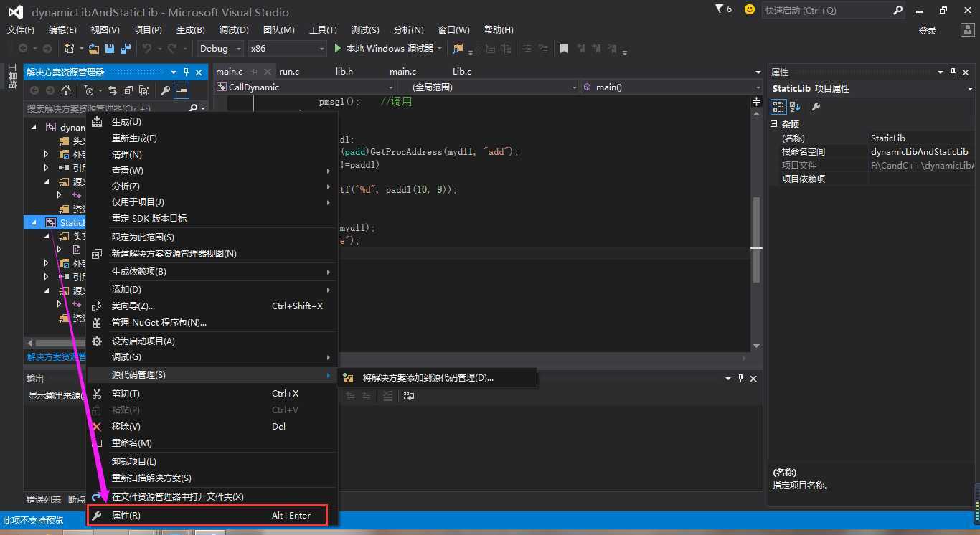This screenshot has height=535, width=980.
Task: Click the Save All toolbar icon
Action: (126, 49)
